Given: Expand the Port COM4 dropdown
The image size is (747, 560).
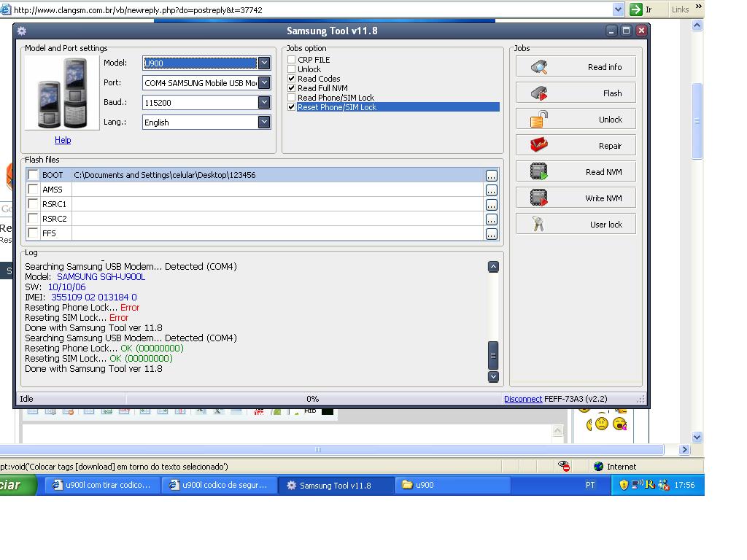Looking at the screenshot, I should pyautogui.click(x=264, y=83).
